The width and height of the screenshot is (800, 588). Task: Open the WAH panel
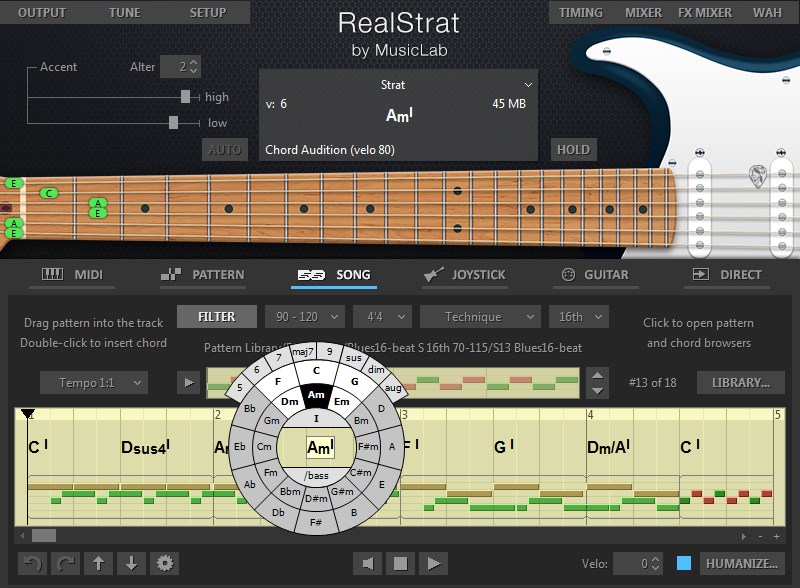(x=767, y=12)
